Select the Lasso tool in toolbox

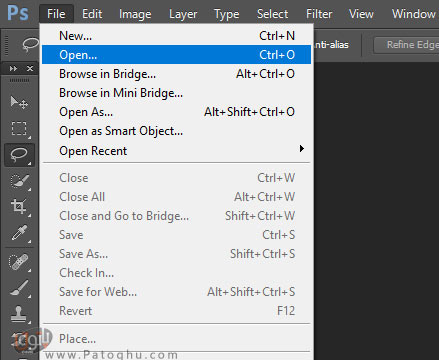click(19, 155)
